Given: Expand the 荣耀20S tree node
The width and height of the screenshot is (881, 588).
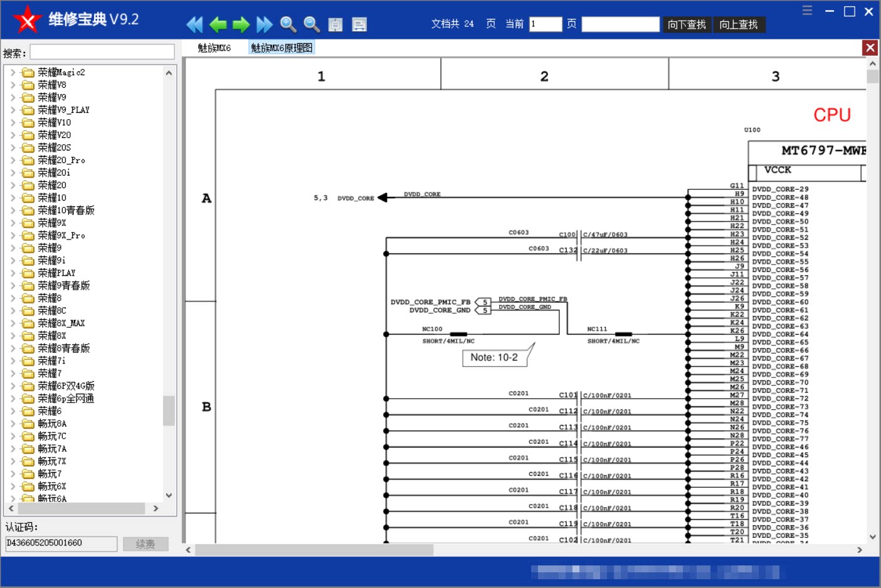Looking at the screenshot, I should click(13, 147).
